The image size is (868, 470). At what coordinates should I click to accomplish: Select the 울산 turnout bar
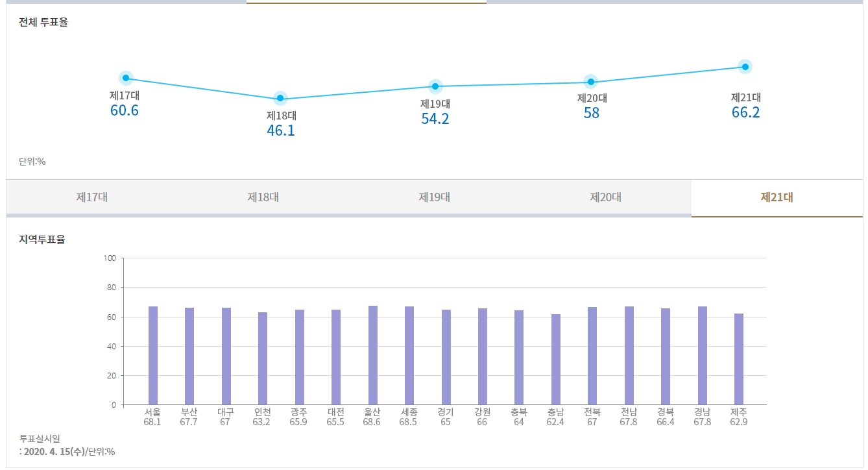click(373, 355)
